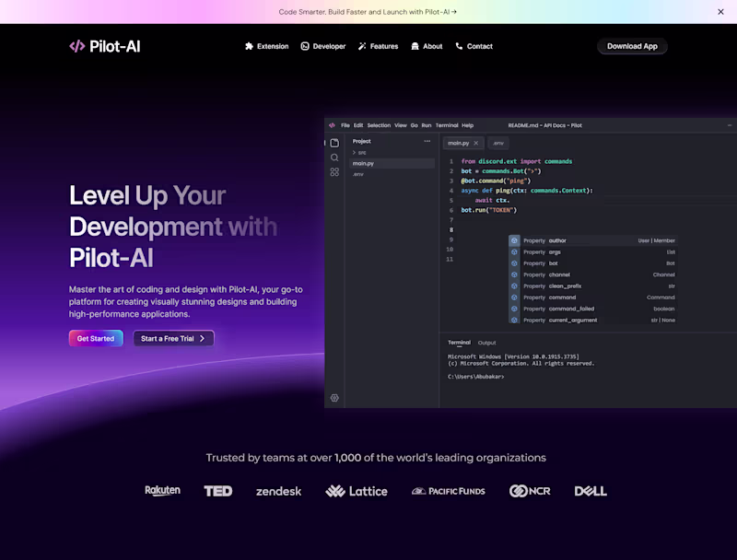Click the Extension icon in the navigation bar
The width and height of the screenshot is (737, 560).
pos(249,46)
